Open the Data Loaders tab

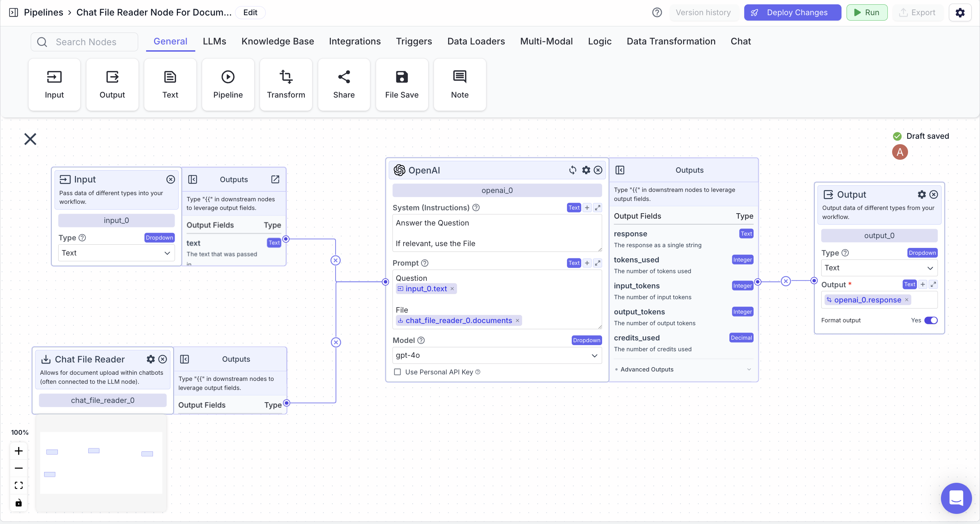click(x=476, y=41)
